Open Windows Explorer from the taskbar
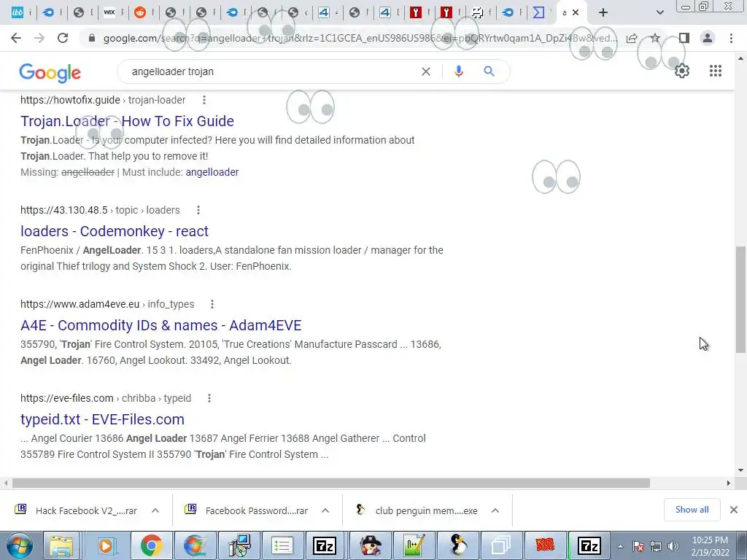The width and height of the screenshot is (747, 560). (x=62, y=545)
